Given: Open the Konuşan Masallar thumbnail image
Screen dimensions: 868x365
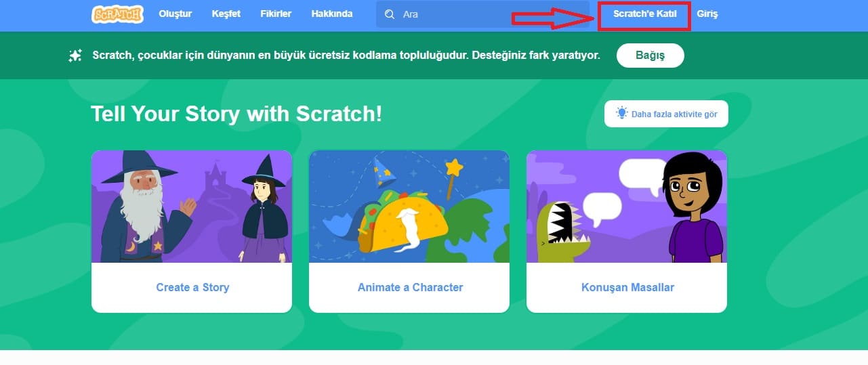Looking at the screenshot, I should pyautogui.click(x=627, y=207).
